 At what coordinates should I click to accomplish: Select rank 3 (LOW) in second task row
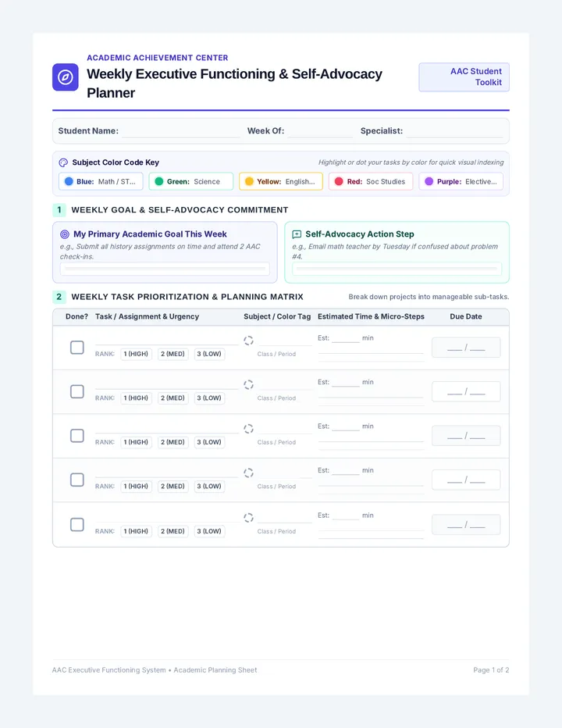click(209, 398)
